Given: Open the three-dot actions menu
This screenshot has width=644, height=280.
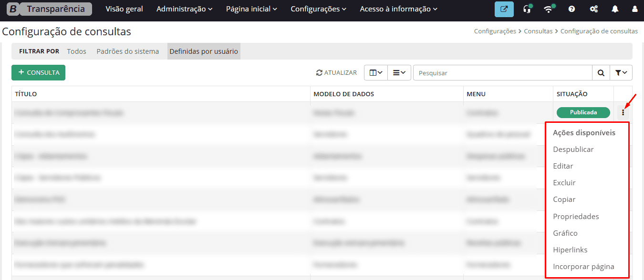Looking at the screenshot, I should click(x=624, y=112).
